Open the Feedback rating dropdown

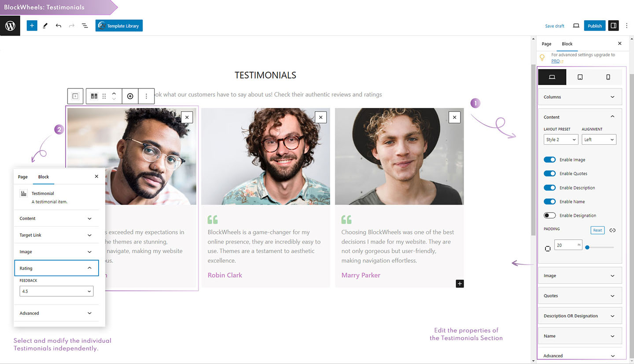coord(56,291)
